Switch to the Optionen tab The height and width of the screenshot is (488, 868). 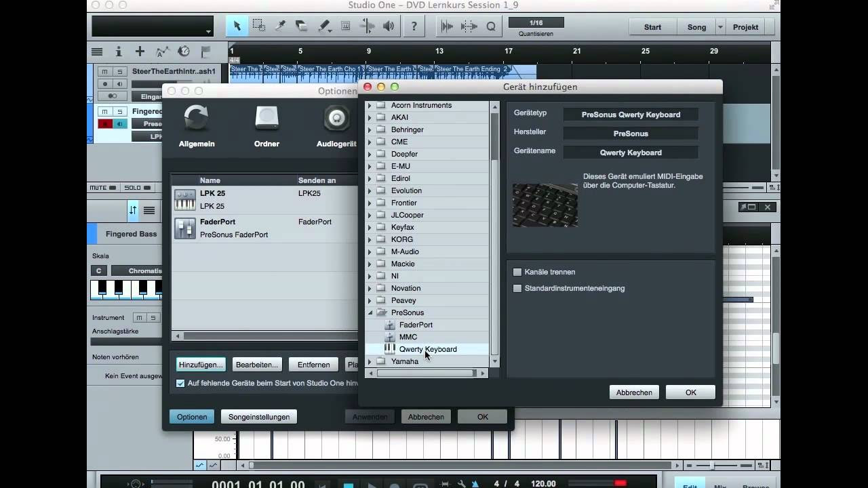[192, 417]
